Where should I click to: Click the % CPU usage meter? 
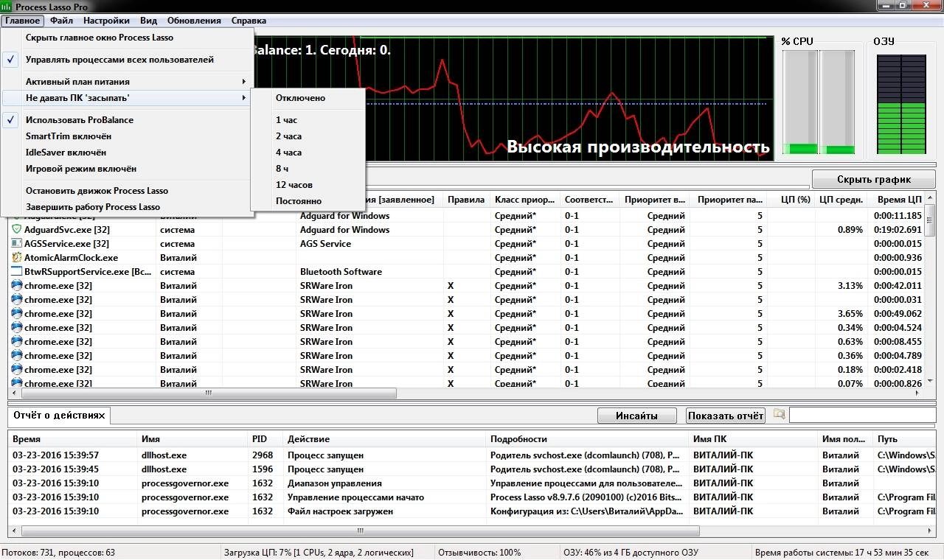[x=818, y=102]
